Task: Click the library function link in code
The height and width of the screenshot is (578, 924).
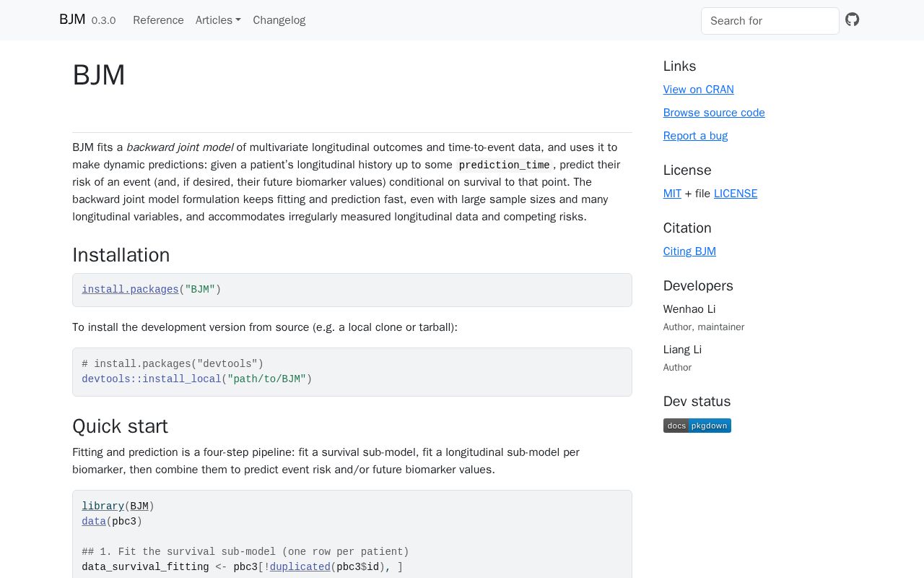Action: tap(103, 506)
